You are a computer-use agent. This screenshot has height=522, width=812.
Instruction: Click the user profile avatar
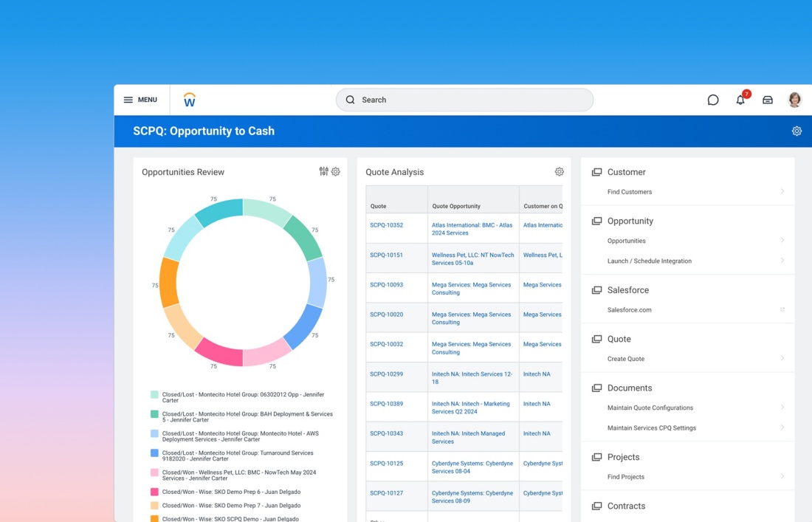coord(795,100)
